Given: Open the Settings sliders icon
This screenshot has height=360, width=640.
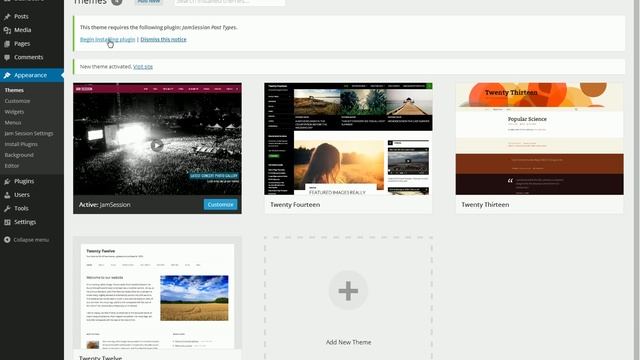Looking at the screenshot, I should (x=7, y=222).
